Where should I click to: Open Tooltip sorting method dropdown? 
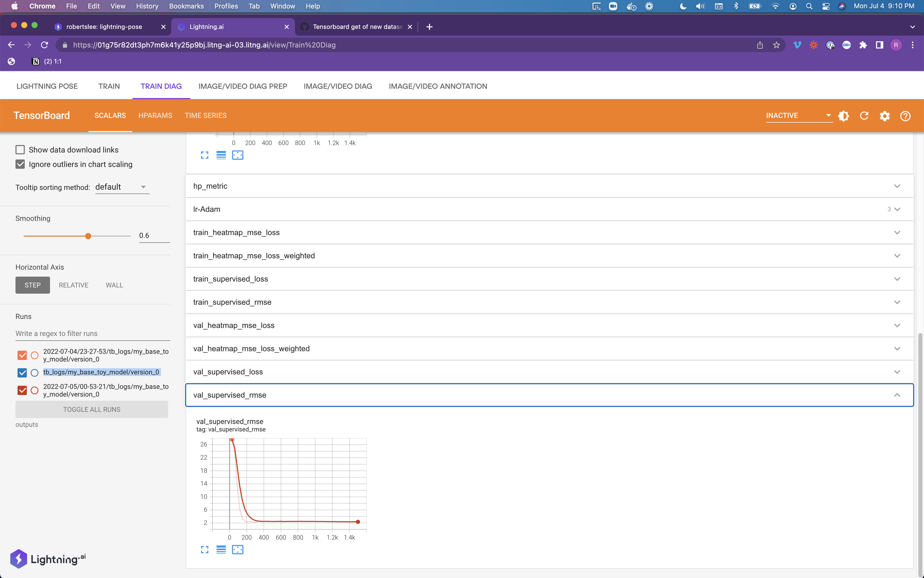click(122, 187)
